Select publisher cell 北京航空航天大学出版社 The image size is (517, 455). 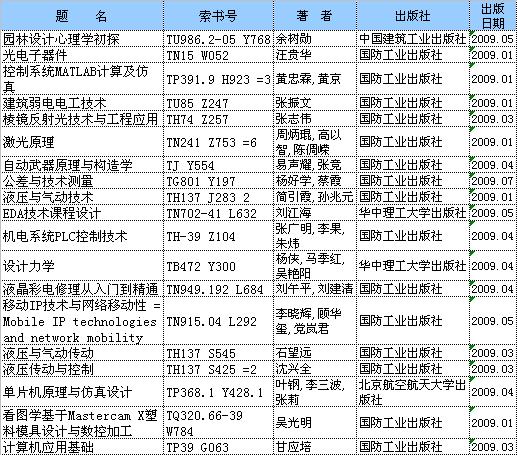point(413,392)
